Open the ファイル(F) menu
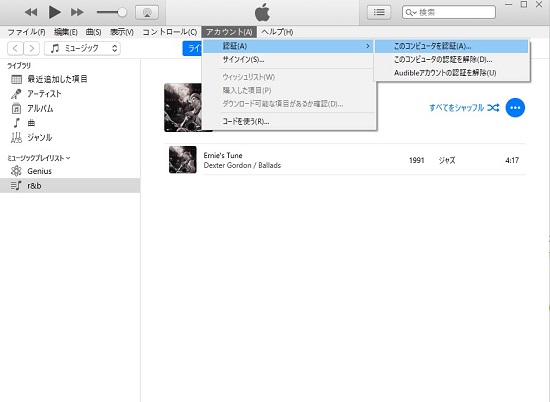This screenshot has height=402, width=550. pos(26,32)
